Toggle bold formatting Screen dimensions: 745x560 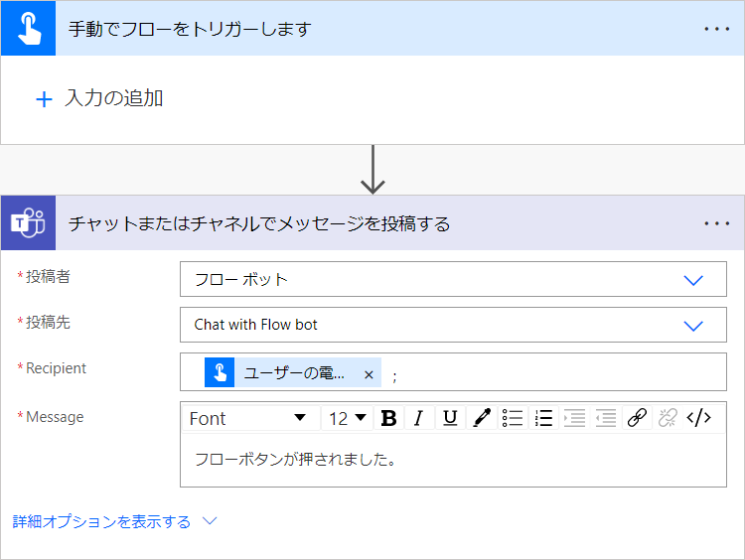pyautogui.click(x=388, y=418)
